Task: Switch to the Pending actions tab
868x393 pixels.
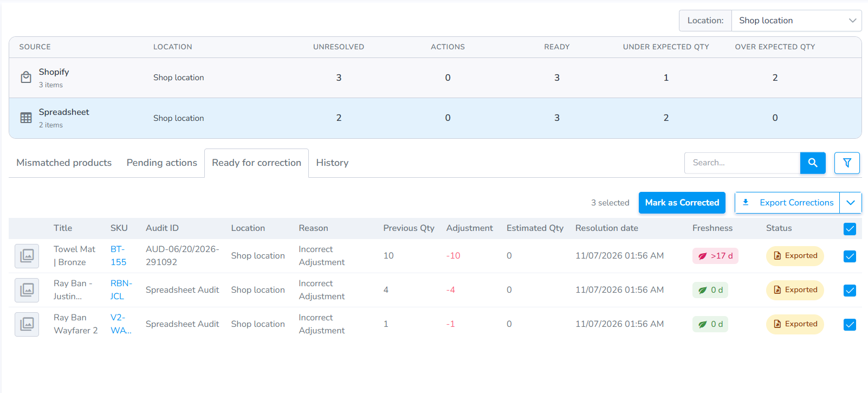Action: coord(161,163)
